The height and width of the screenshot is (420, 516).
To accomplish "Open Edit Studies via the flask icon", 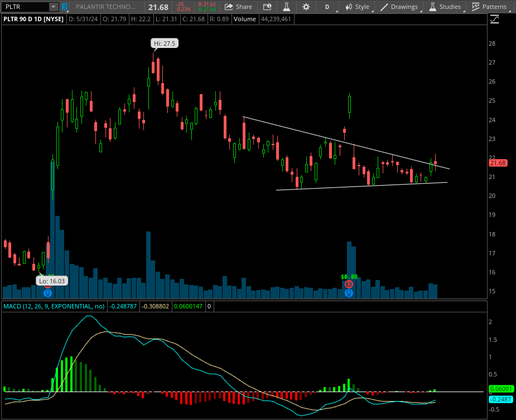I will click(286, 7).
